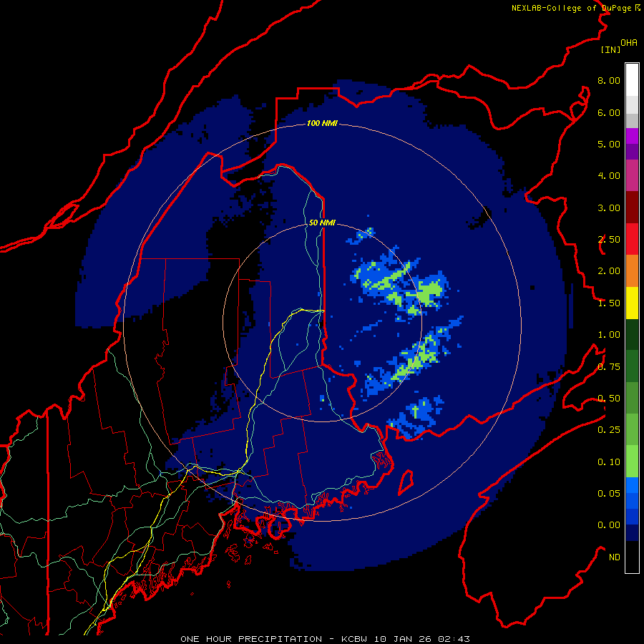The image size is (644, 644).
Task: Click the 6.00 legend value
Action: 609,112
